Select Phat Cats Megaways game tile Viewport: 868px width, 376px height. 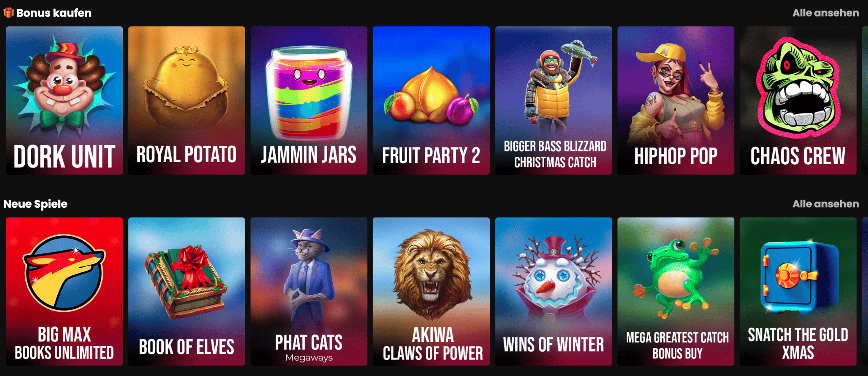click(x=309, y=292)
